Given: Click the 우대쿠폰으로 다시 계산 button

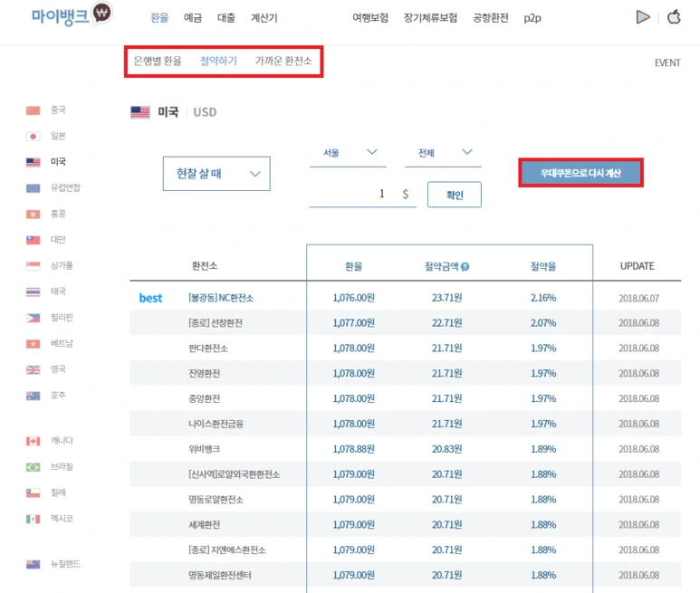Looking at the screenshot, I should pos(580,173).
